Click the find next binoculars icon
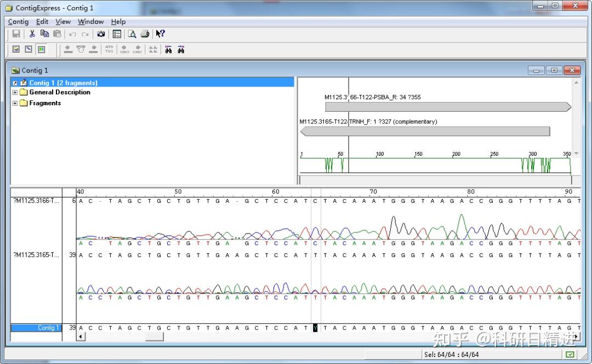Image resolution: width=592 pixels, height=364 pixels. (181, 49)
